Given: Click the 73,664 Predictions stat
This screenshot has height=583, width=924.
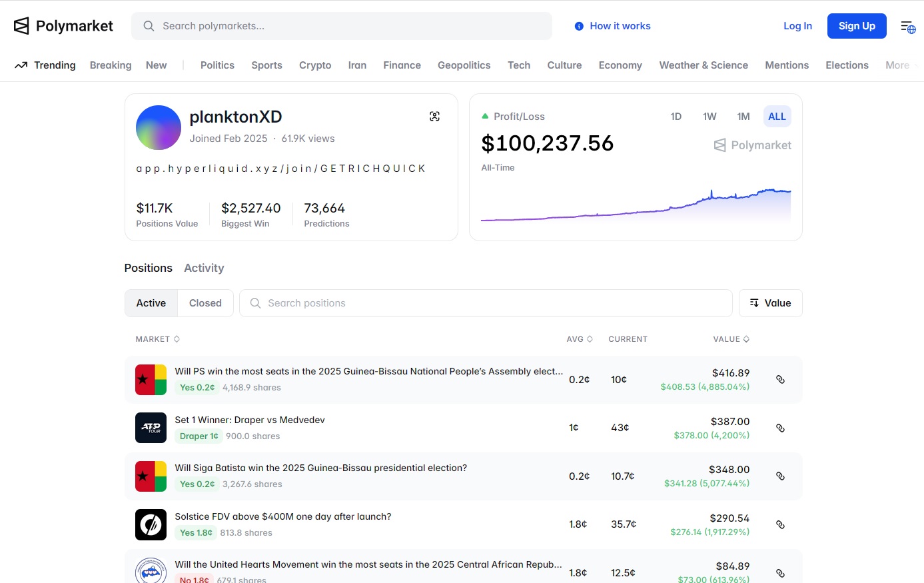Looking at the screenshot, I should coord(326,215).
